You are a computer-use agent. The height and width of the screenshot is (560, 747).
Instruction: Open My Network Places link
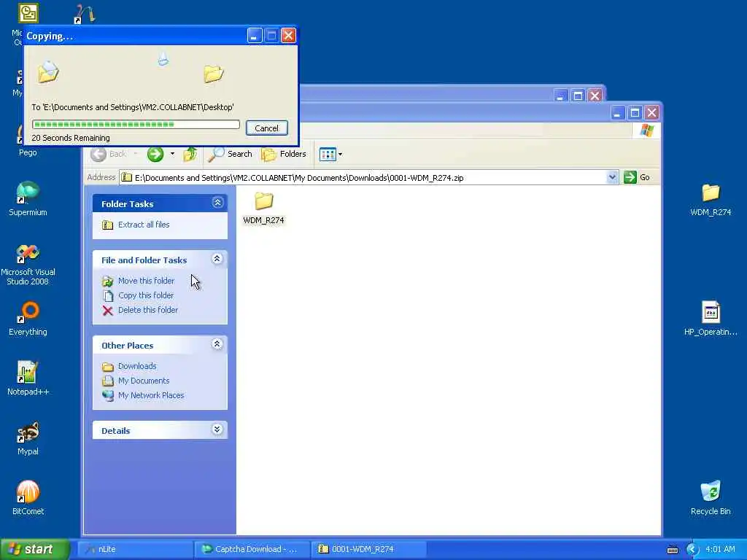pyautogui.click(x=151, y=395)
